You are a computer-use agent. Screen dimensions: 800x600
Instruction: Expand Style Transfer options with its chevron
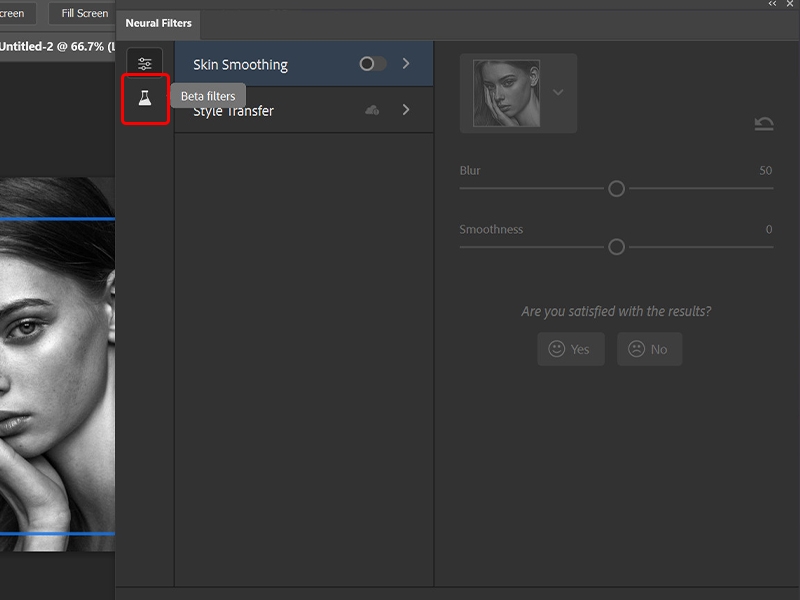coord(406,111)
